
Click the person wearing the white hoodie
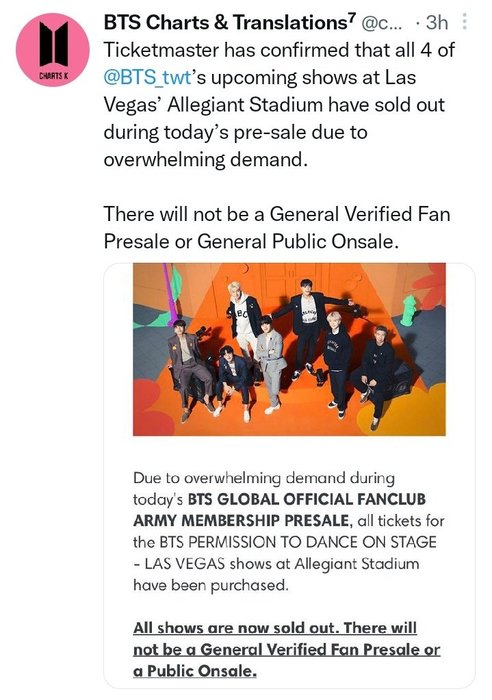tap(244, 316)
